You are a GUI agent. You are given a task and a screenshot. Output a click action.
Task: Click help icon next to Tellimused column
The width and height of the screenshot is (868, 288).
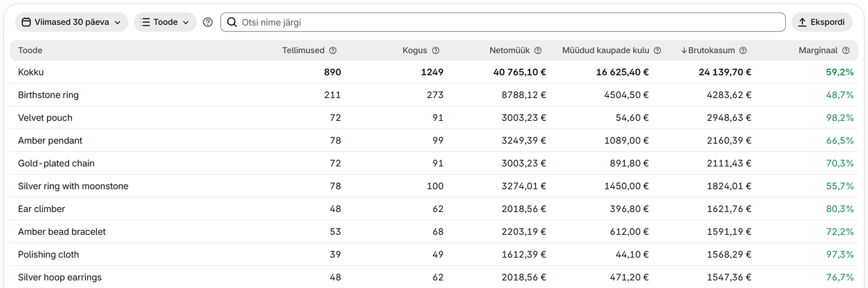tap(333, 50)
